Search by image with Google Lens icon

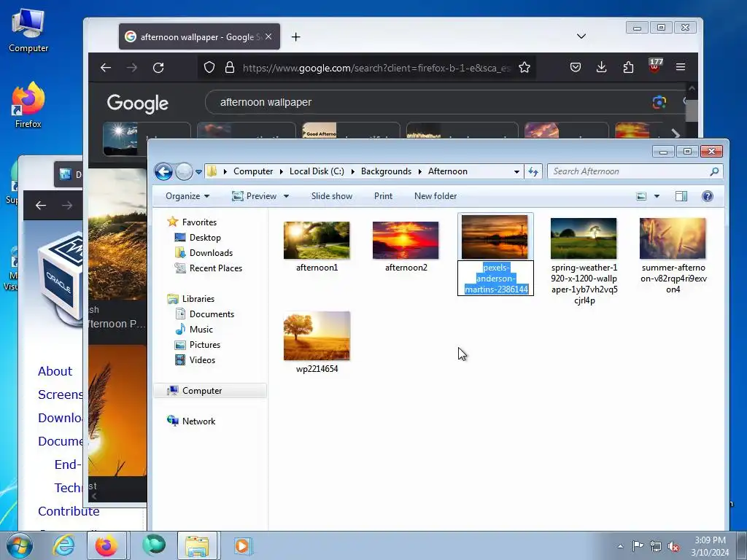click(659, 102)
